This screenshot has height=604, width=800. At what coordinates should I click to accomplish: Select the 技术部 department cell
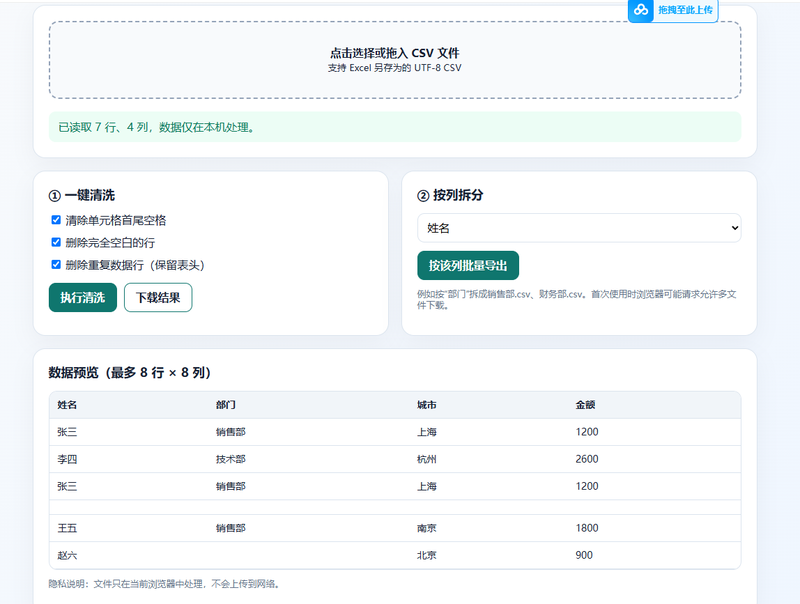[231, 459]
